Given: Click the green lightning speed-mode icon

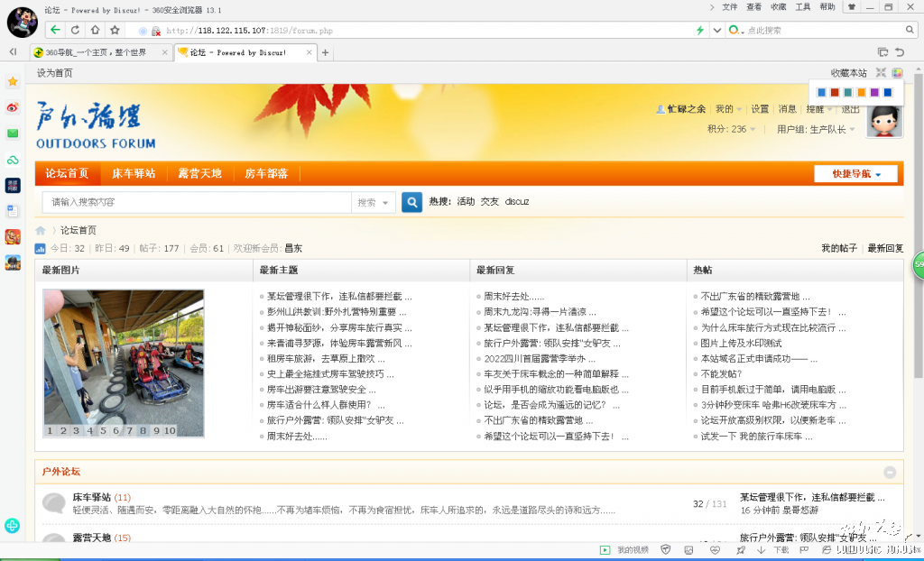Looking at the screenshot, I should (700, 30).
